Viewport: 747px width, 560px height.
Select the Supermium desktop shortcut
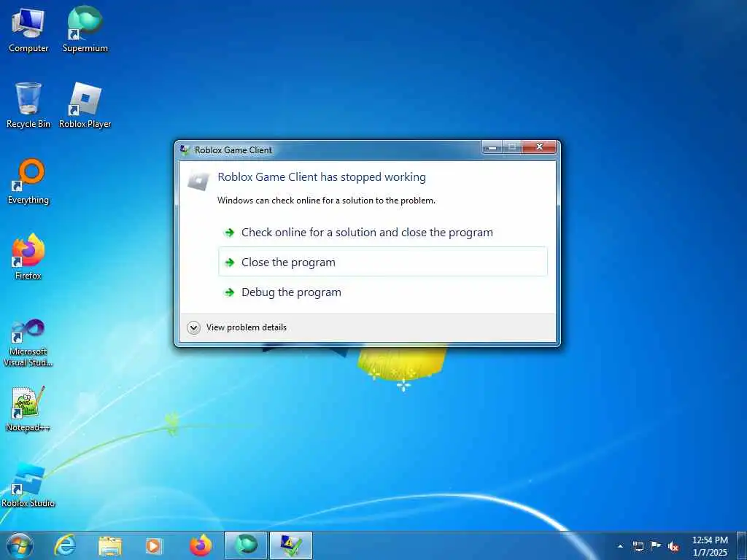(x=85, y=29)
